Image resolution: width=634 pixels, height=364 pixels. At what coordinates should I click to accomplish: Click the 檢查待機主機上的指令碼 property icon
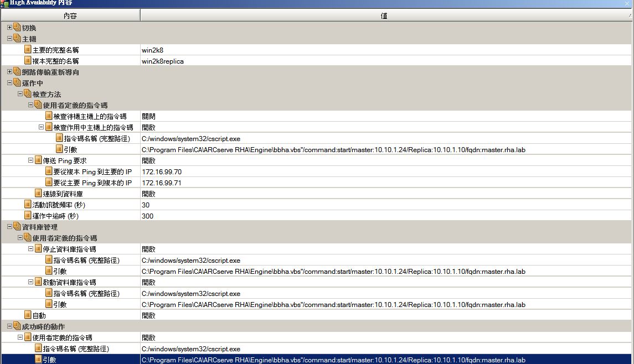[49, 116]
